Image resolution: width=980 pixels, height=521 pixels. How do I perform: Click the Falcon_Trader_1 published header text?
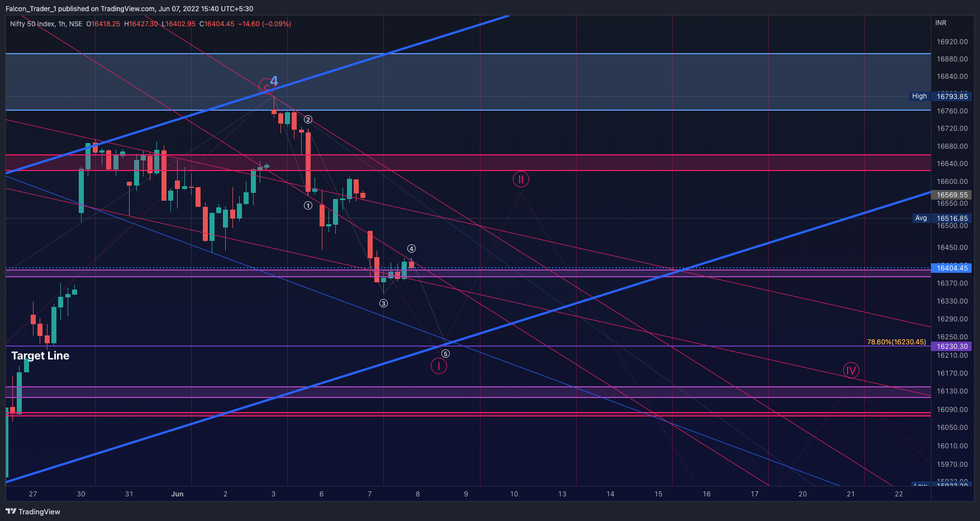point(129,9)
